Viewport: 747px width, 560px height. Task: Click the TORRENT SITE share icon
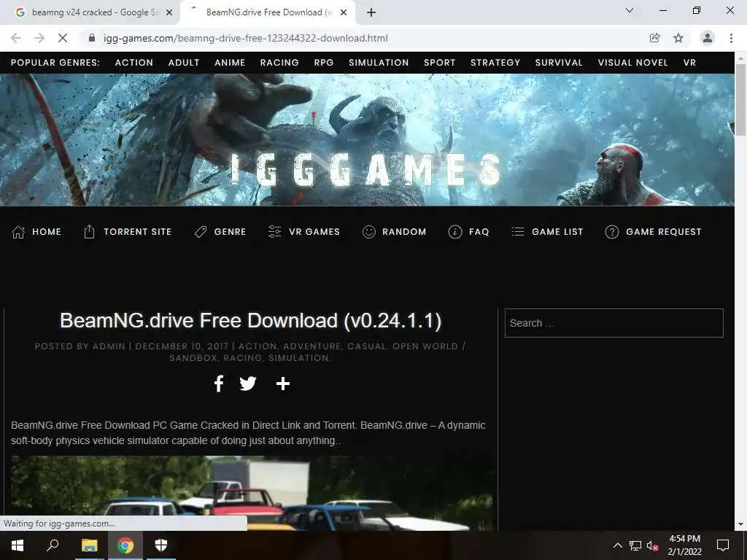tap(89, 232)
